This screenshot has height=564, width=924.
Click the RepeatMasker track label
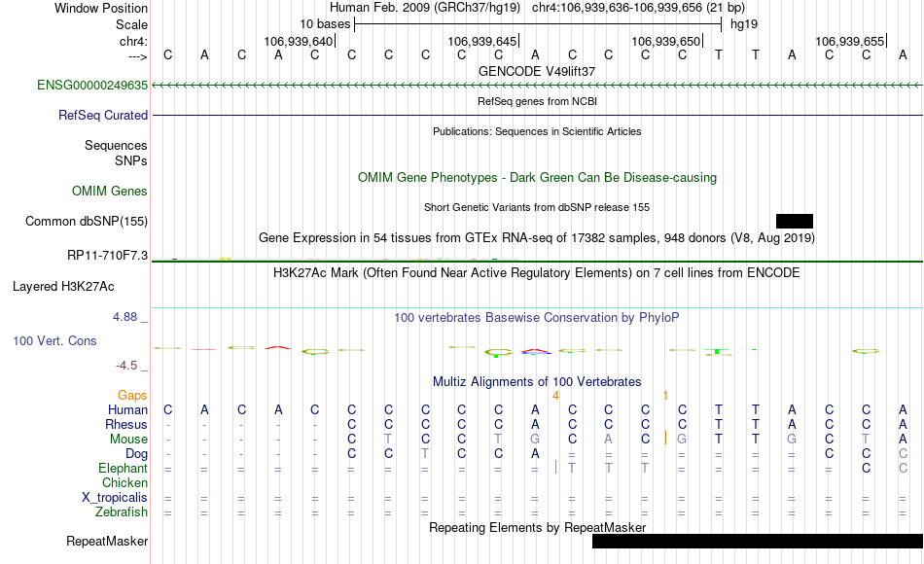click(107, 541)
